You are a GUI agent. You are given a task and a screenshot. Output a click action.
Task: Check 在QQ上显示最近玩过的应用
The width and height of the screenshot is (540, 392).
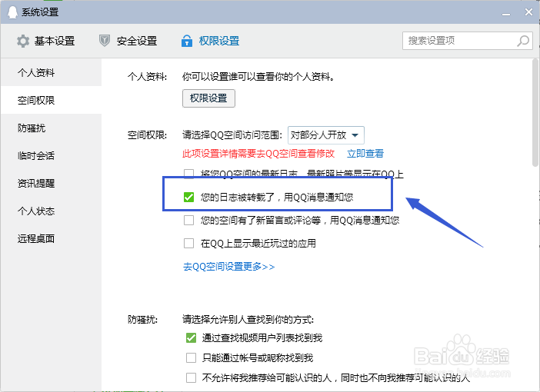pos(188,244)
